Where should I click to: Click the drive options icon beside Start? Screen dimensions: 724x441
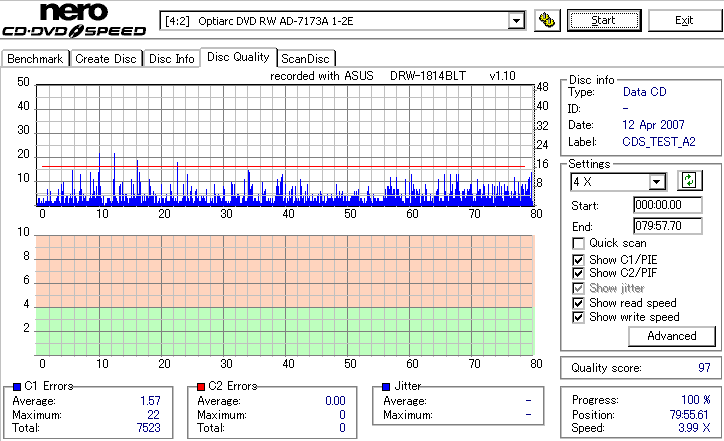pyautogui.click(x=547, y=20)
